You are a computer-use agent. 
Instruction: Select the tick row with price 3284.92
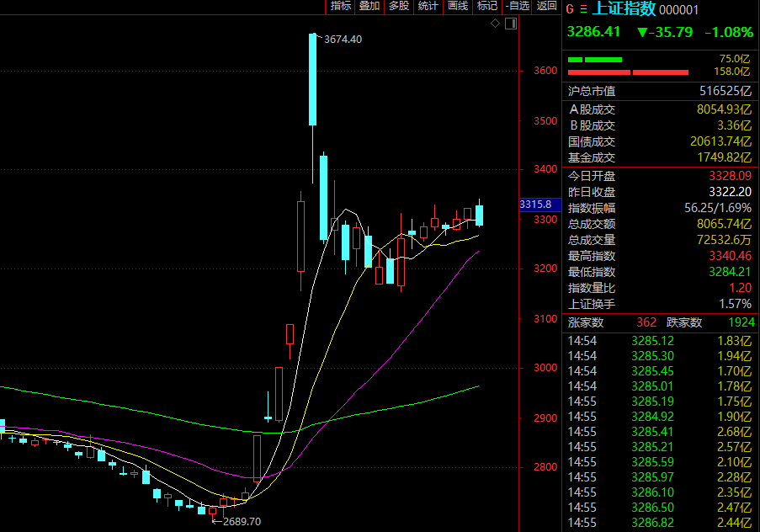click(660, 417)
